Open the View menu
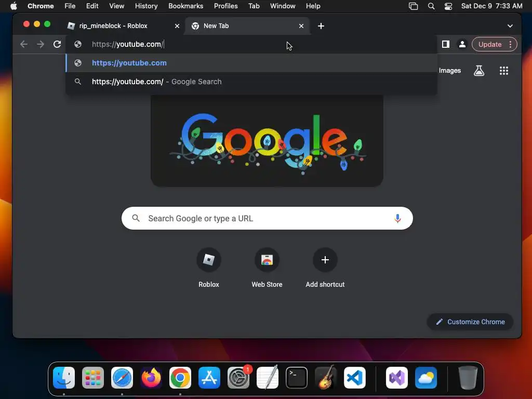532x399 pixels. point(117,6)
